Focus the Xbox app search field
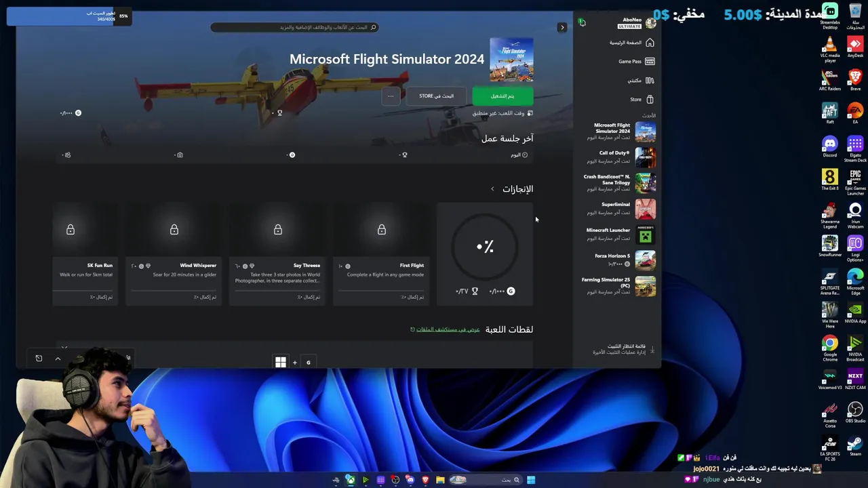Screen dimensions: 868x488 (294, 27)
